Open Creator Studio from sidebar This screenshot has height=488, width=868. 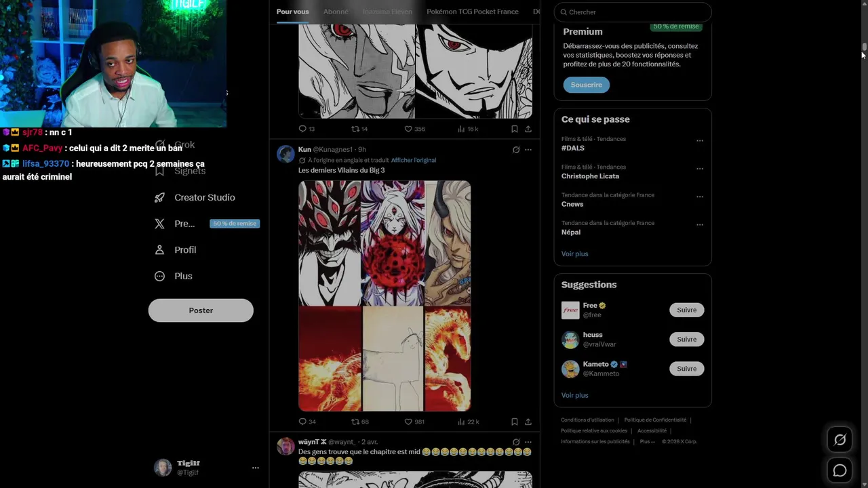pos(195,197)
